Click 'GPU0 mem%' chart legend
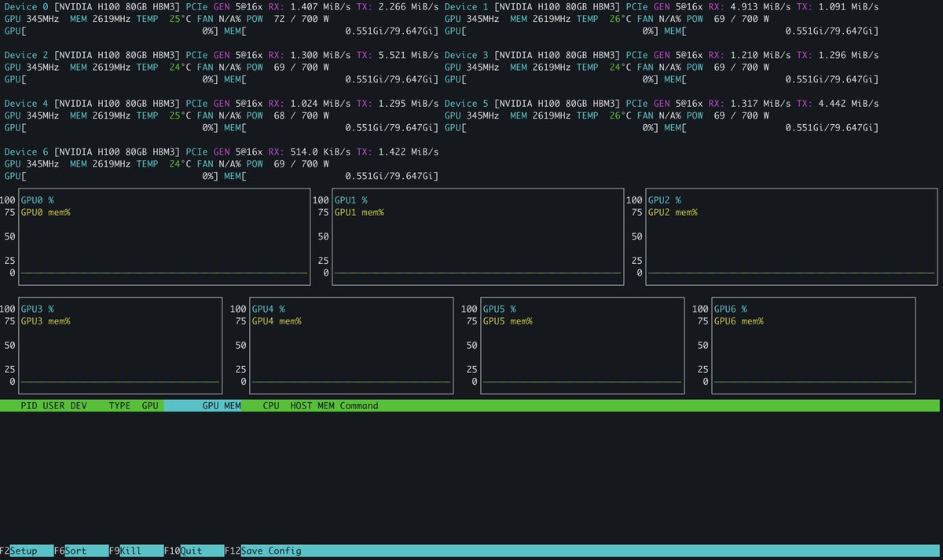Screen dimensions: 943x560 pyautogui.click(x=46, y=213)
